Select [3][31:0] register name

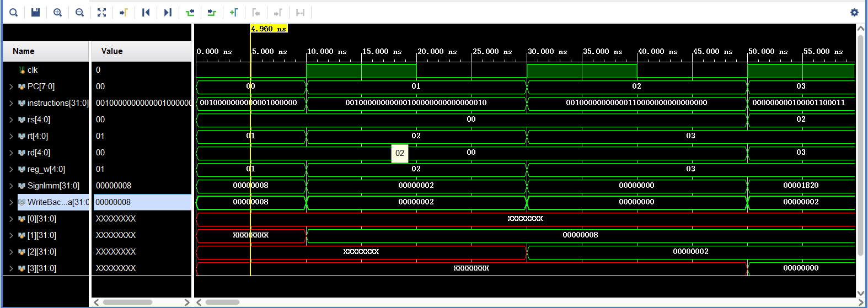[x=42, y=268]
